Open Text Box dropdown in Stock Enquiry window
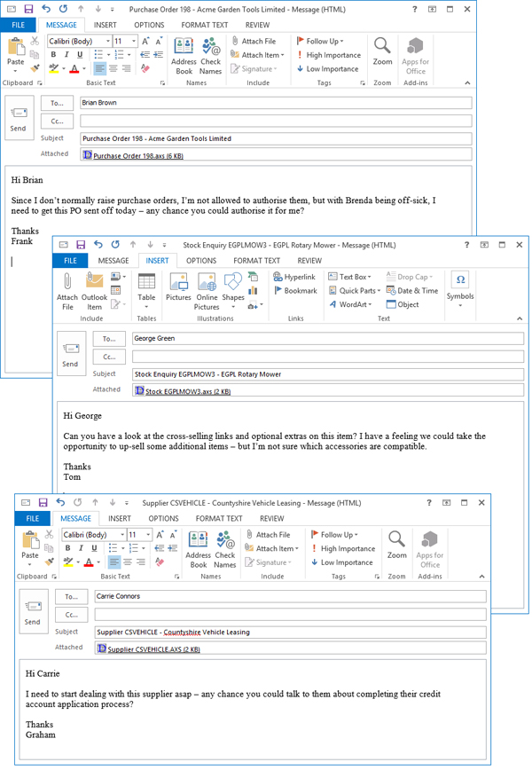532x770 pixels. (x=349, y=277)
